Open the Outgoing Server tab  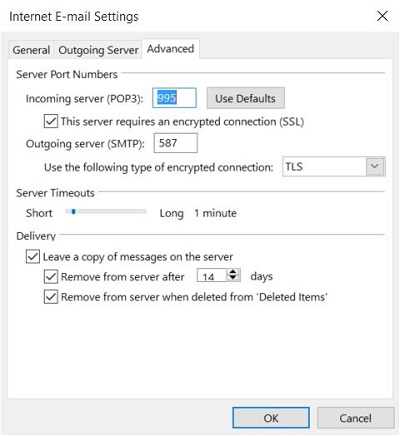click(98, 50)
